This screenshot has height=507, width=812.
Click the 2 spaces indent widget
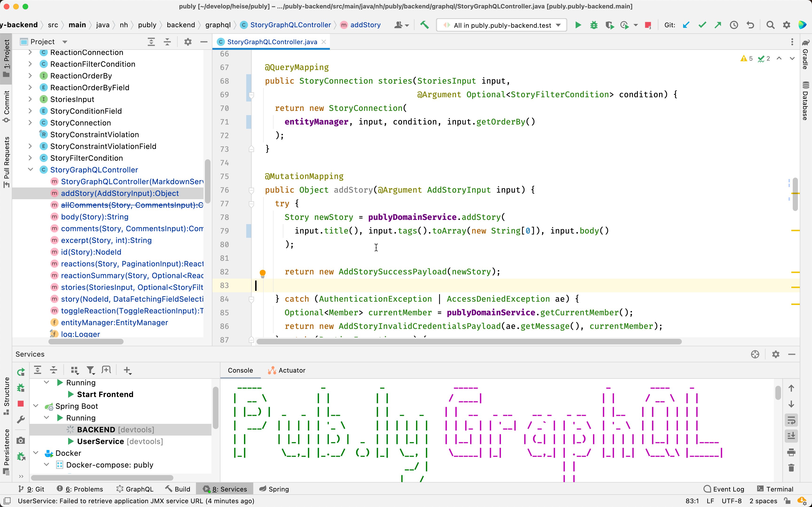pos(763,501)
